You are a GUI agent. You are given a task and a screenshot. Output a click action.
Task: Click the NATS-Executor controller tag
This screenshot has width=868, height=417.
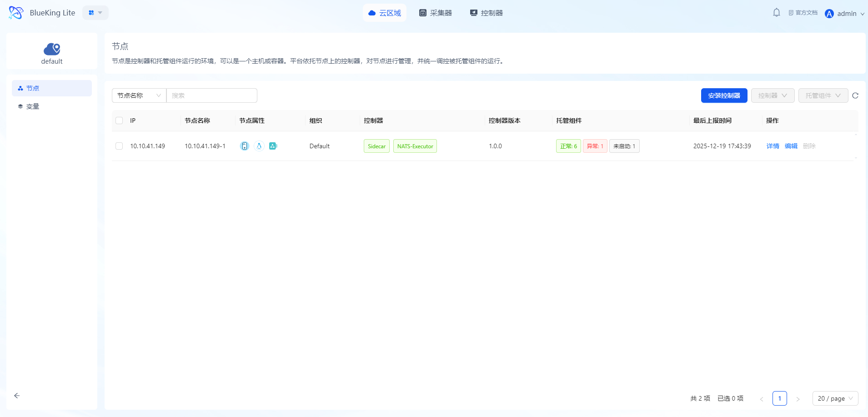pos(415,146)
